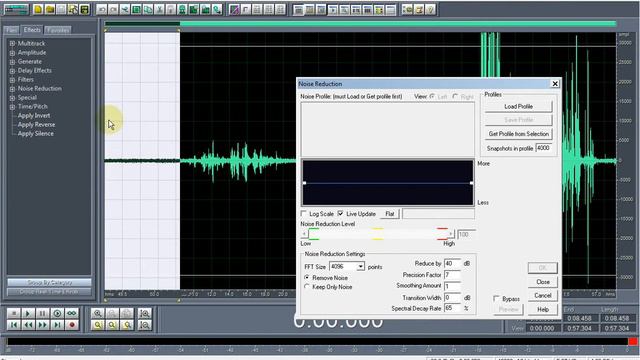Expand the Multitrack effects category
This screenshot has height=360, width=640.
pos(12,43)
